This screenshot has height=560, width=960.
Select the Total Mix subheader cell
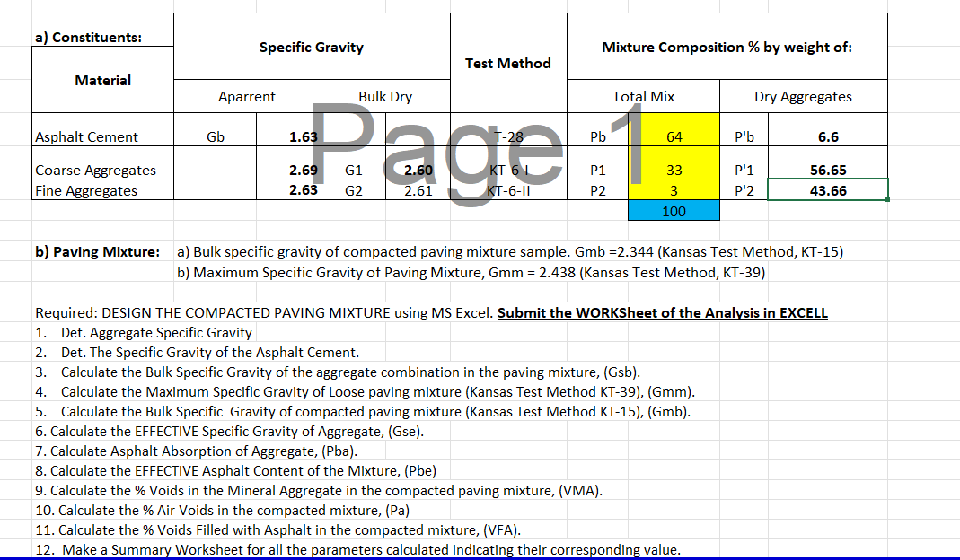click(x=643, y=96)
